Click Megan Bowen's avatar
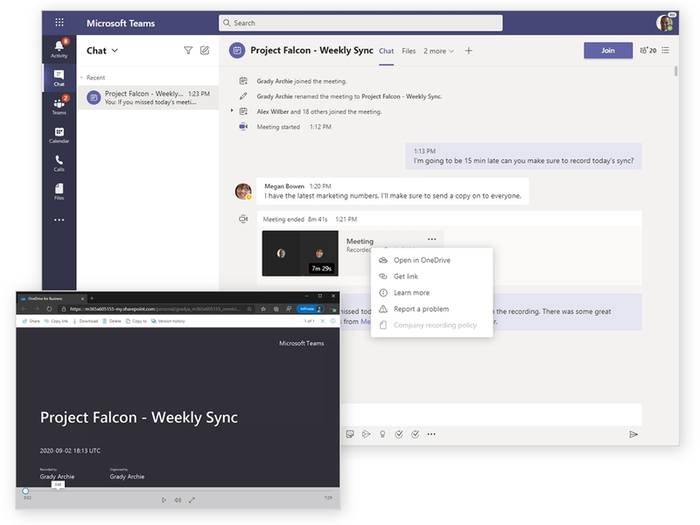The image size is (700, 525). click(243, 191)
